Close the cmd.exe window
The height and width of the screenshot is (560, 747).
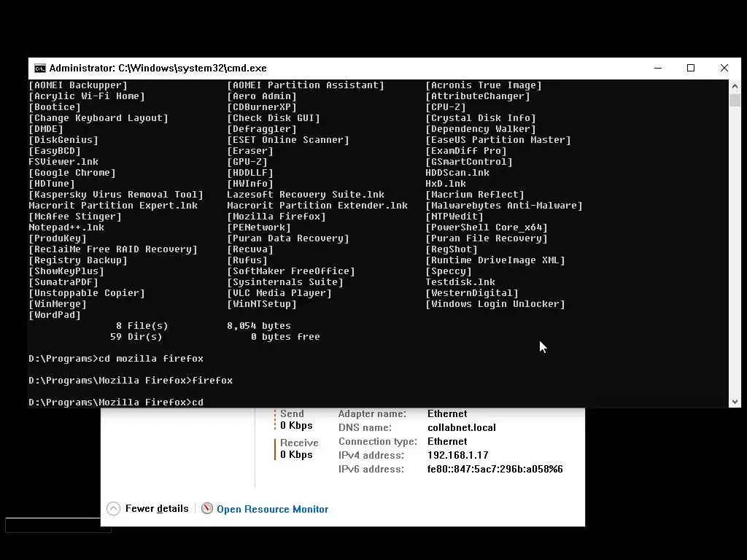pos(724,68)
